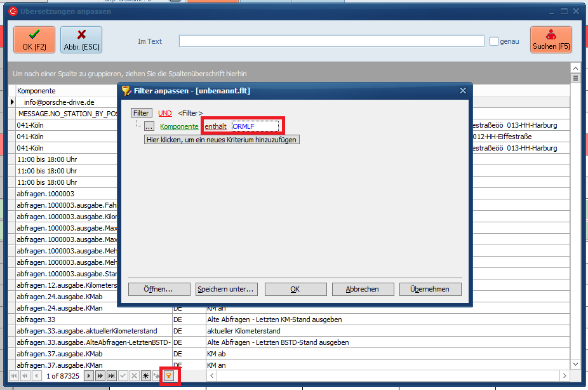Screen dimensions: 588x390
Task: Change the enthält condition operator
Action: click(215, 126)
